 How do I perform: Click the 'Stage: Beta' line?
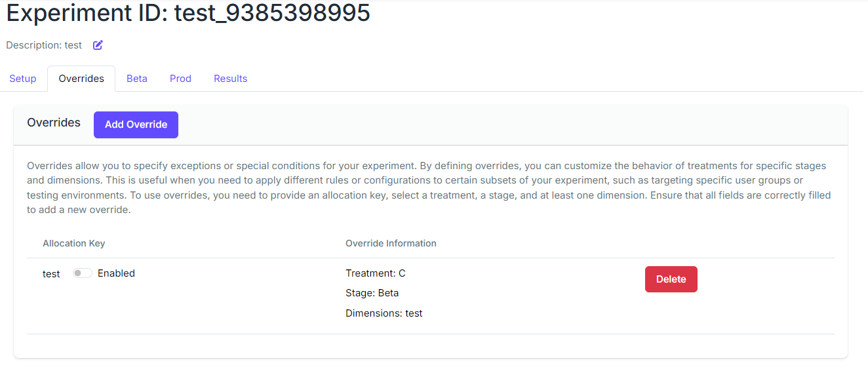372,293
